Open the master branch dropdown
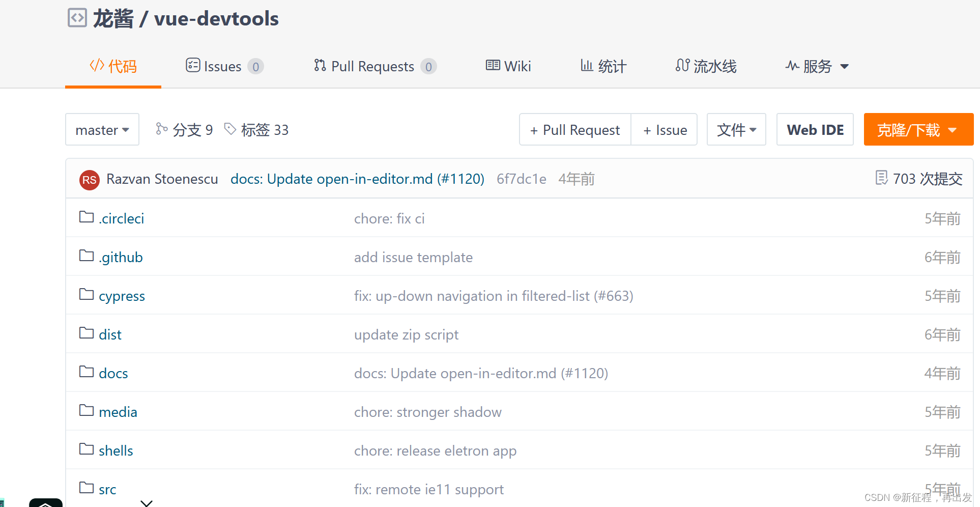Screen dimensions: 980x507 coord(102,129)
